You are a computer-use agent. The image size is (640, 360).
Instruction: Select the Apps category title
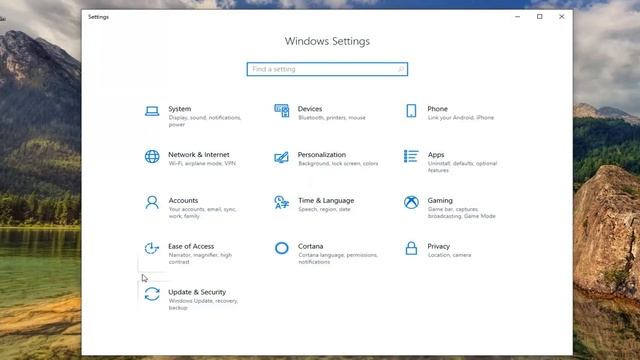[x=436, y=155]
